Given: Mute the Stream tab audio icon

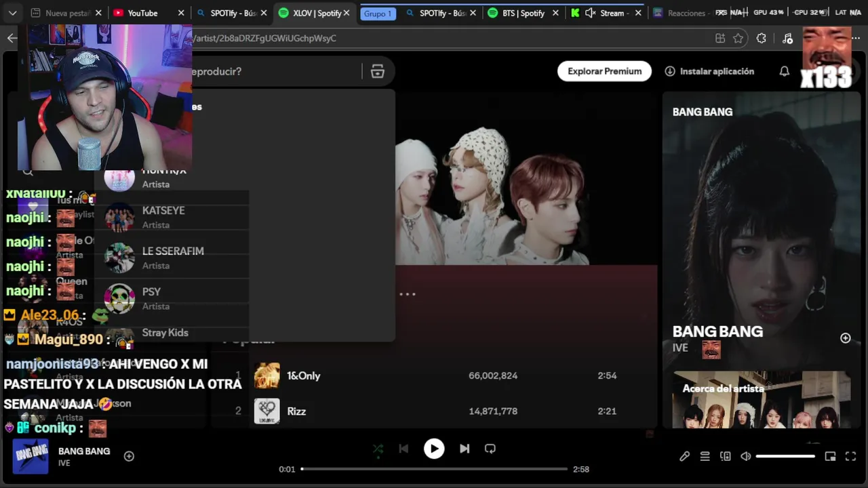Looking at the screenshot, I should (x=590, y=13).
